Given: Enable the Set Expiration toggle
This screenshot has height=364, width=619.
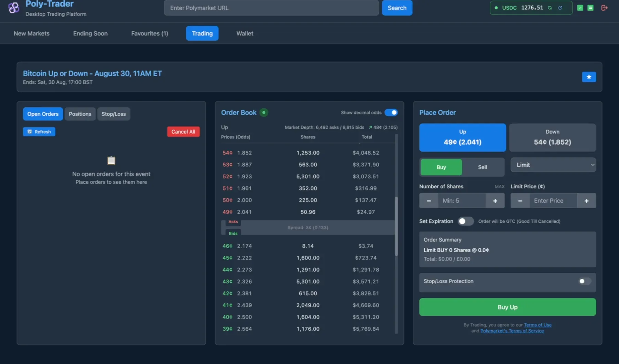Looking at the screenshot, I should click(x=466, y=221).
